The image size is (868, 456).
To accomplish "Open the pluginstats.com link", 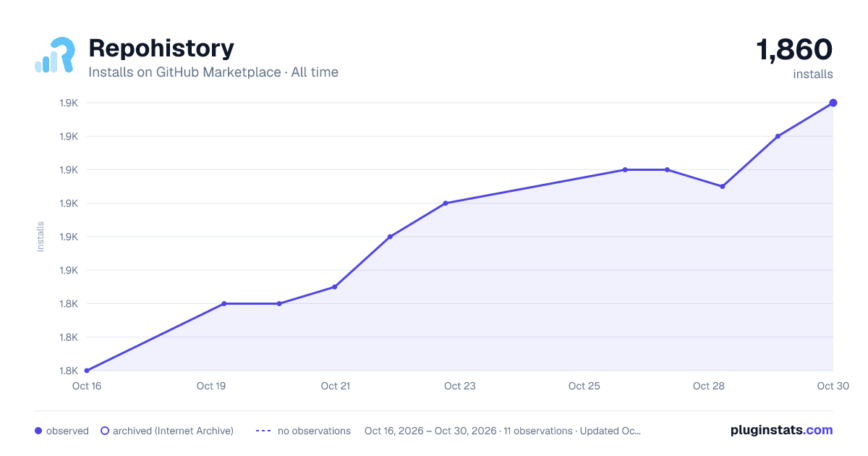I will coord(781,430).
